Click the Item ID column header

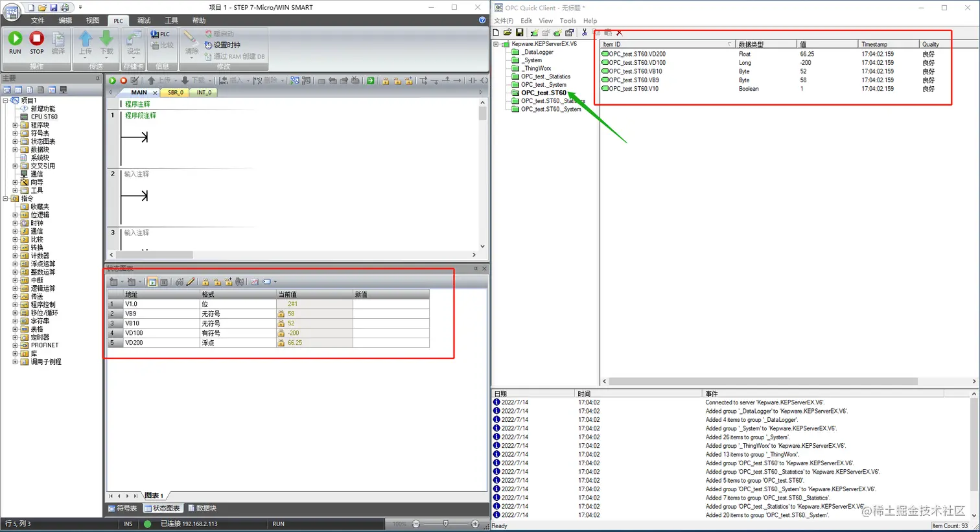click(x=668, y=44)
